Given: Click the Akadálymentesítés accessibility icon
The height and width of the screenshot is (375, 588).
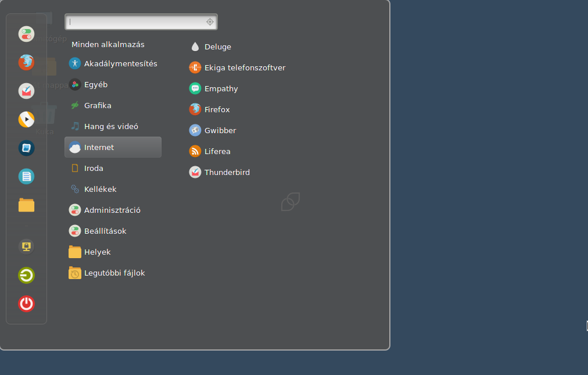Looking at the screenshot, I should click(x=74, y=63).
